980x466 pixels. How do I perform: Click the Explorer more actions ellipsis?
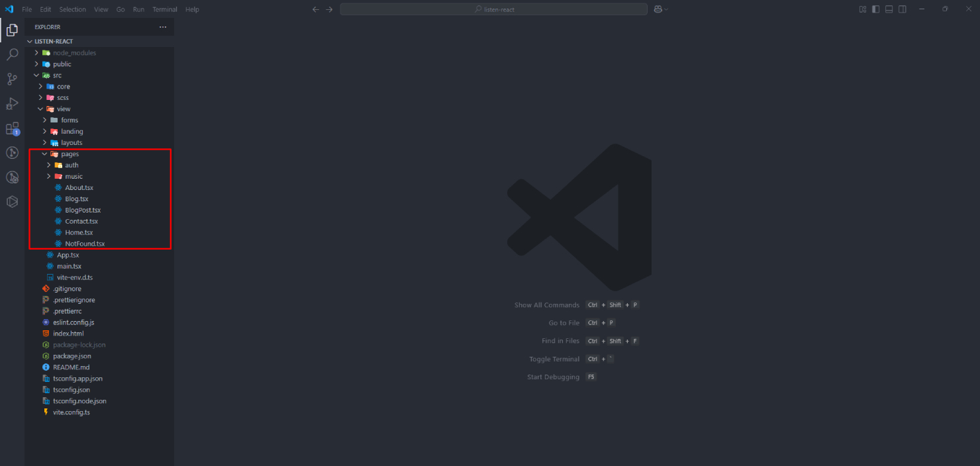coord(163,27)
